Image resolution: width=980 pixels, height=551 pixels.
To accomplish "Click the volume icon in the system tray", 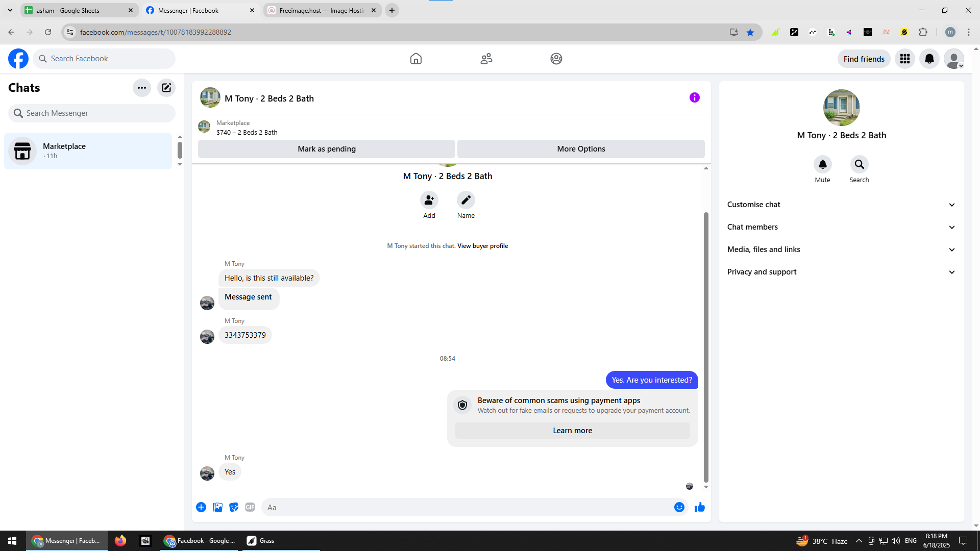I will [896, 541].
